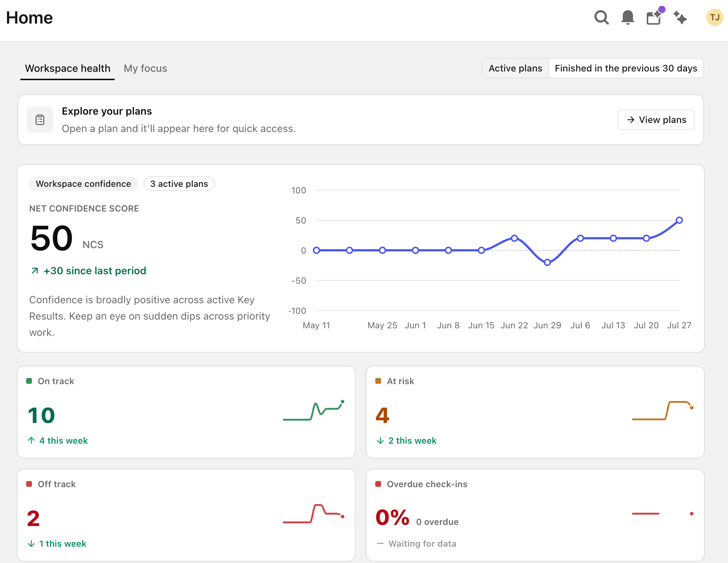Click the 'Home' page title
This screenshot has width=728, height=563.
coord(29,17)
